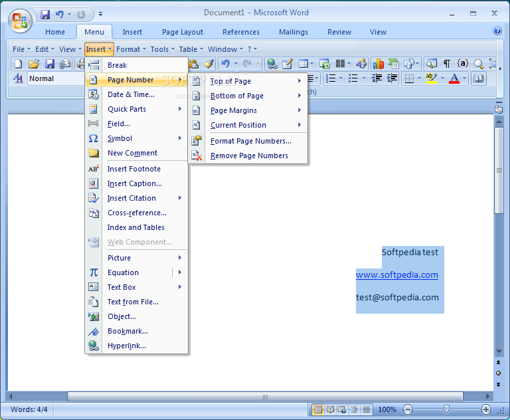Image resolution: width=510 pixels, height=420 pixels.
Task: Switch to Web Layout view
Action: tap(342, 409)
